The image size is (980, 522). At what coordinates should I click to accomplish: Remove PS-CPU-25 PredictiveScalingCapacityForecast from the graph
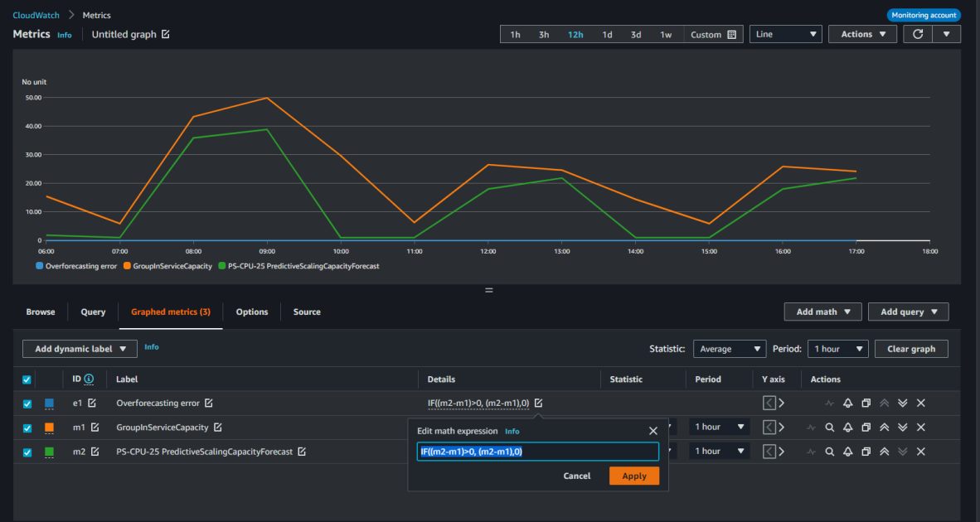tap(920, 451)
